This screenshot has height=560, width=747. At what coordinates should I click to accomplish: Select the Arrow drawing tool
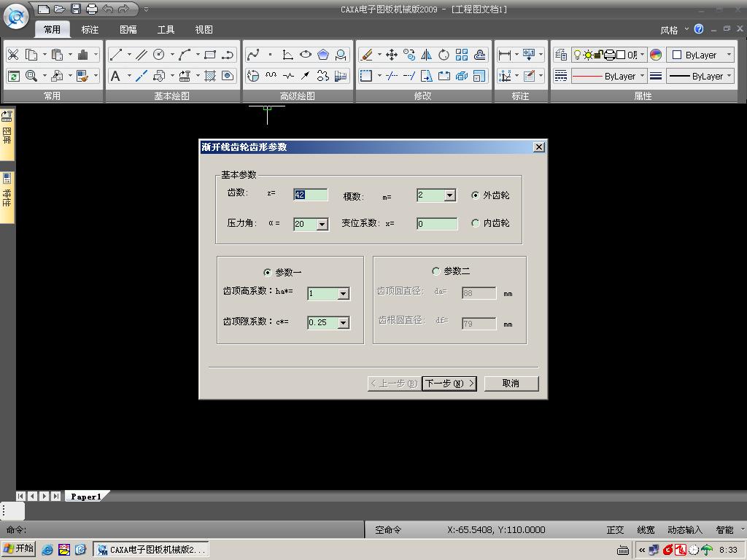coord(306,76)
